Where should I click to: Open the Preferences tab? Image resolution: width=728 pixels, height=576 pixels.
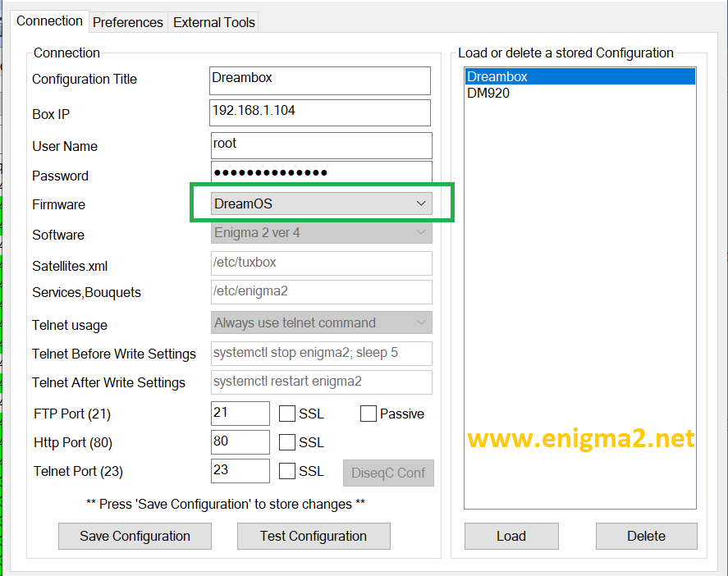tap(128, 22)
